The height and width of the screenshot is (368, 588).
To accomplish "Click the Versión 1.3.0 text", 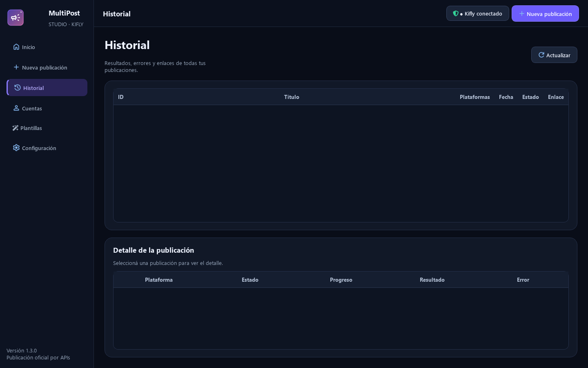I will (x=22, y=350).
